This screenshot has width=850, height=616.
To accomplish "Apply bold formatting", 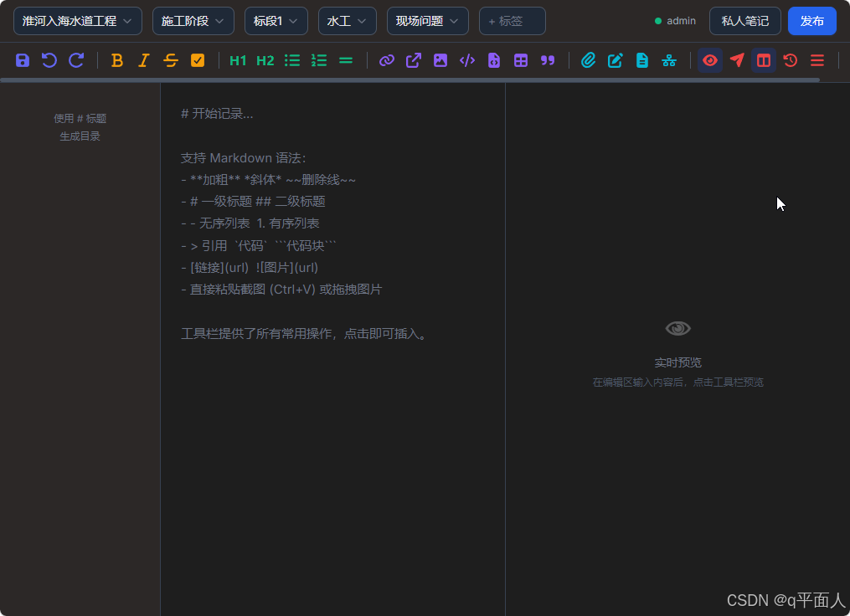I will coord(116,60).
